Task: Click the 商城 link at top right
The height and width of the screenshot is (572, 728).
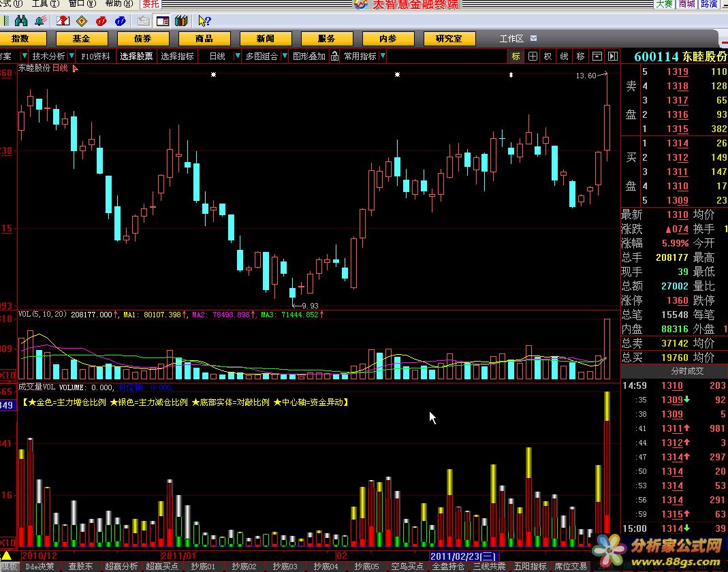Action: pyautogui.click(x=686, y=3)
